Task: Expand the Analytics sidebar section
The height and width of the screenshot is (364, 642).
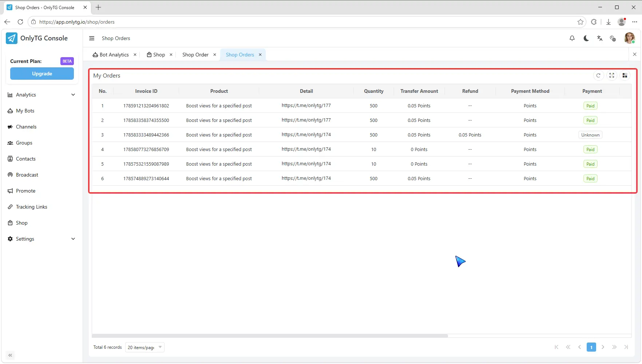Action: tap(42, 95)
